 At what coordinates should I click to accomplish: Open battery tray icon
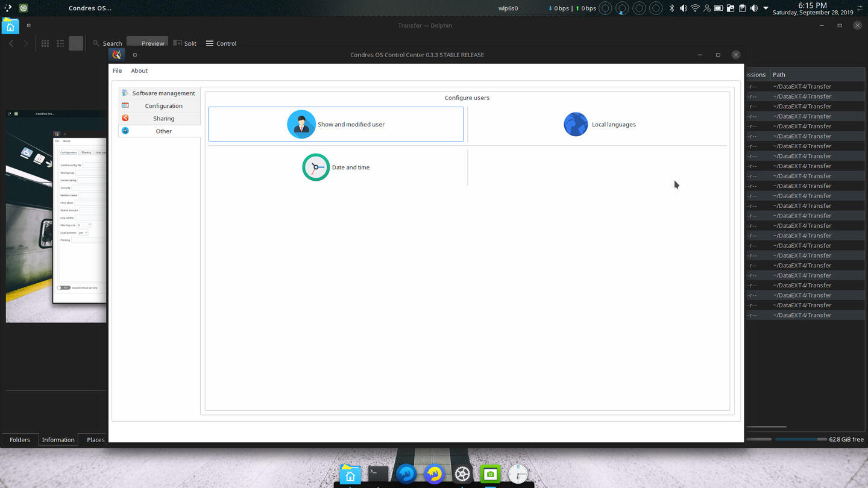719,8
